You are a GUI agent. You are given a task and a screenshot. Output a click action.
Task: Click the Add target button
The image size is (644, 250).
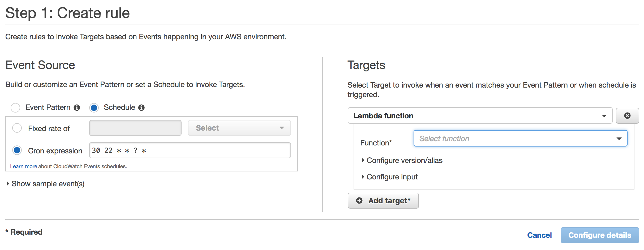[x=383, y=201]
